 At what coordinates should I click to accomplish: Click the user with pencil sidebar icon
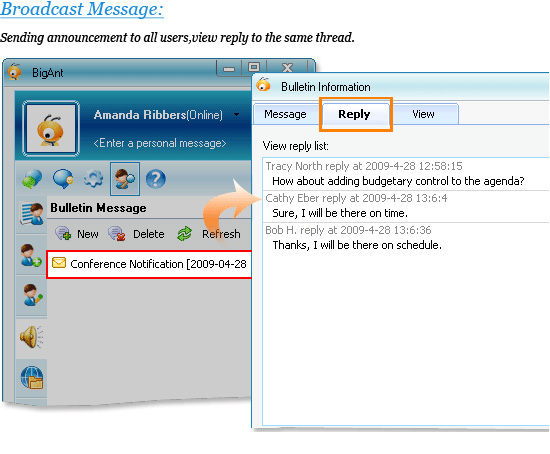(32, 295)
